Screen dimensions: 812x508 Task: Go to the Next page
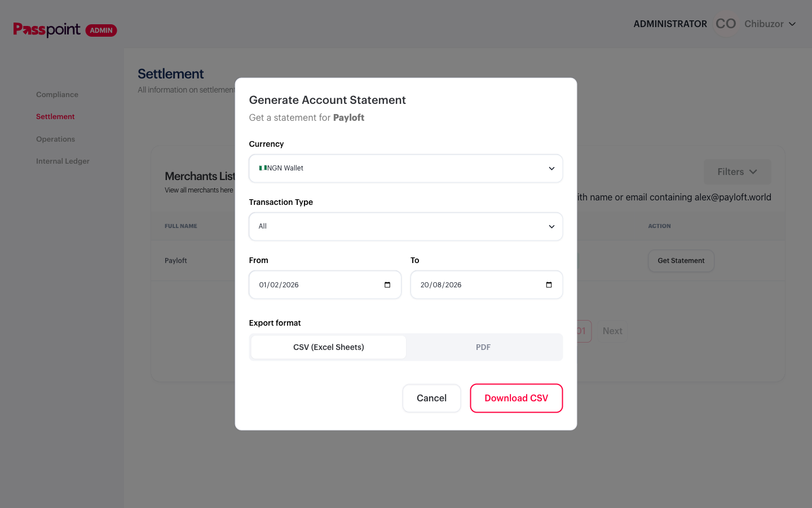[x=612, y=331]
